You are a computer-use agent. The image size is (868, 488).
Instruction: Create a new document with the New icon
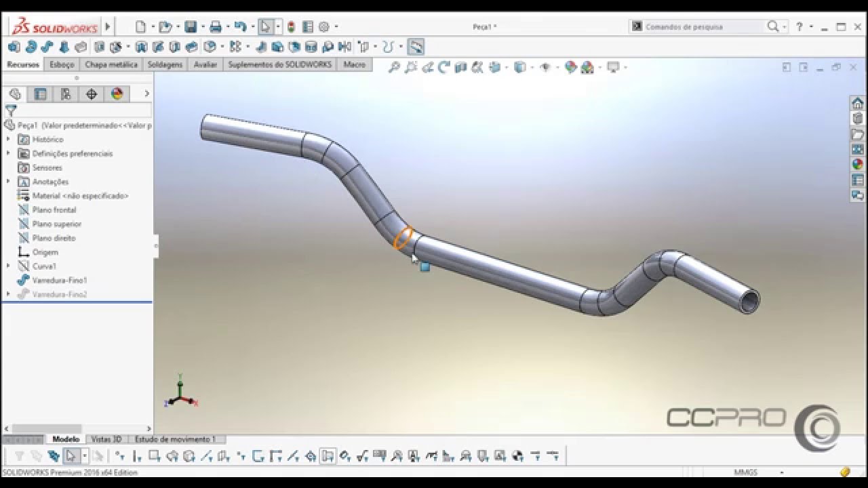(x=140, y=27)
